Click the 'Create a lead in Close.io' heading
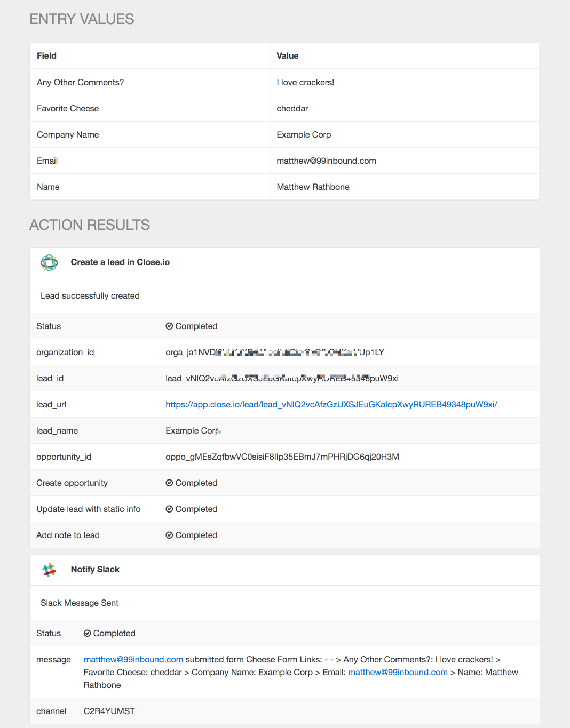This screenshot has width=570, height=728. (x=120, y=262)
